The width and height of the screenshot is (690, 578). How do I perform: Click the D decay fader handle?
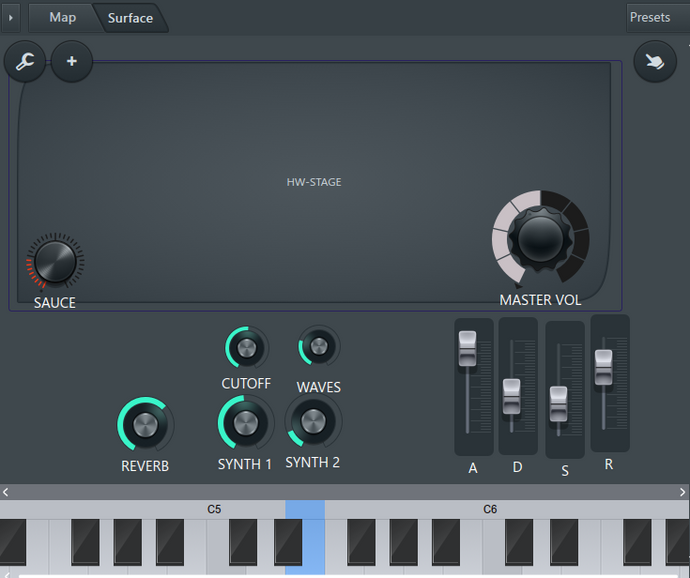[x=511, y=396]
